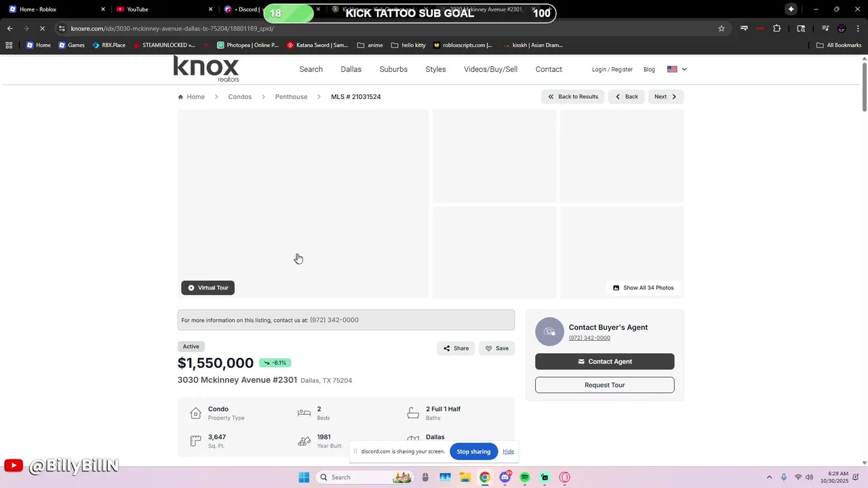
Task: Click the agent phone number under Contact Buyer's Agent
Action: (589, 338)
